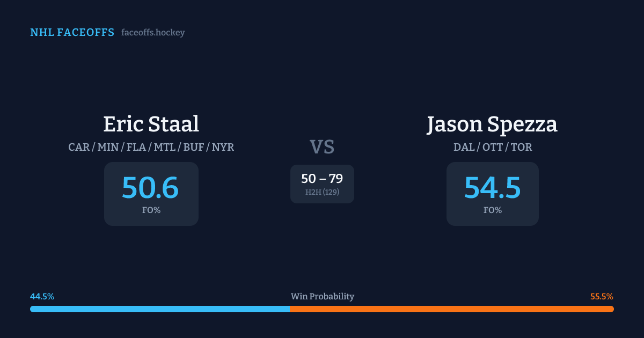Click the far right end of the orange bar
Screen dimensions: 644x338
point(612,309)
